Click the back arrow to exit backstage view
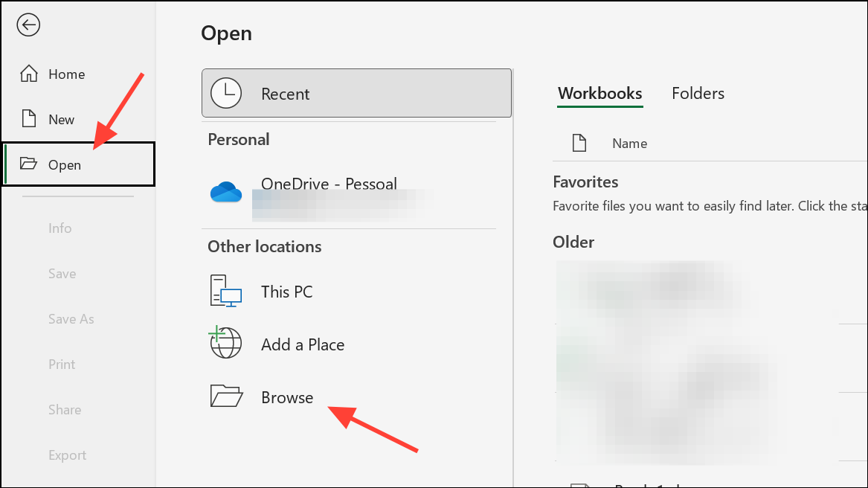 28,25
